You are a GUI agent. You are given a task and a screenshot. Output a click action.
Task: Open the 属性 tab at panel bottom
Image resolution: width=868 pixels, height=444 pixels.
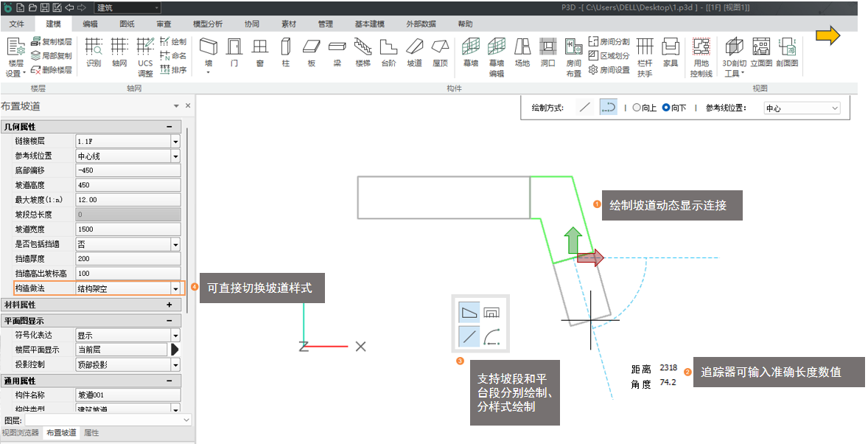91,433
